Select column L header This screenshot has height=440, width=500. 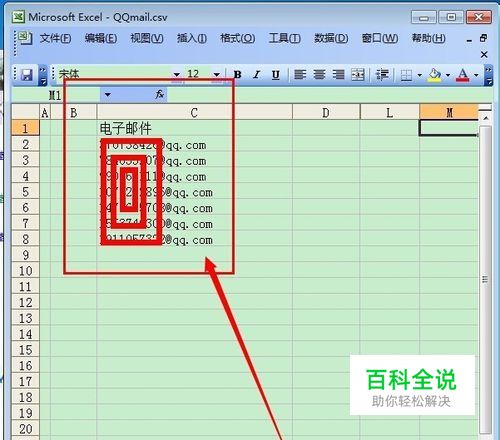(x=389, y=113)
